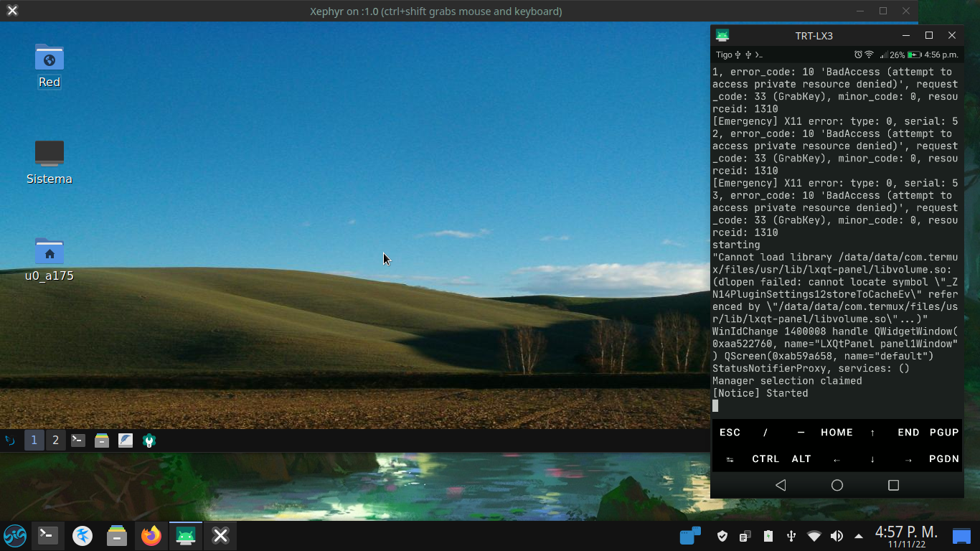Open the BigLinux application launcher menu
Viewport: 980px width, 551px height.
pos(15,535)
